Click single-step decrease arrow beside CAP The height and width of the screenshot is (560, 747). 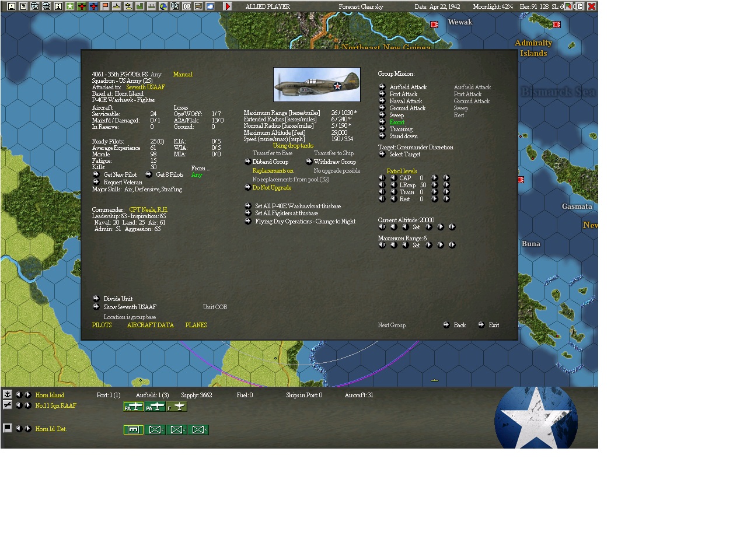click(x=393, y=177)
